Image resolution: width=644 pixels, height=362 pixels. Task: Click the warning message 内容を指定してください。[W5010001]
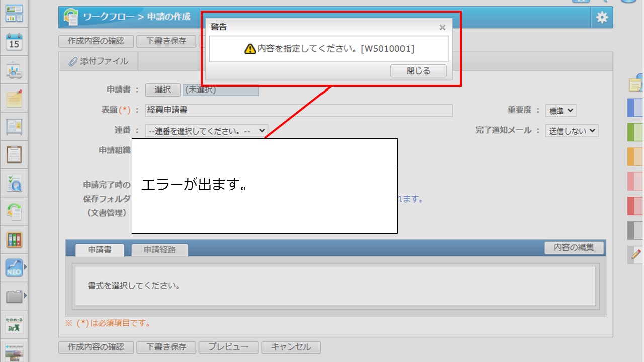[336, 49]
